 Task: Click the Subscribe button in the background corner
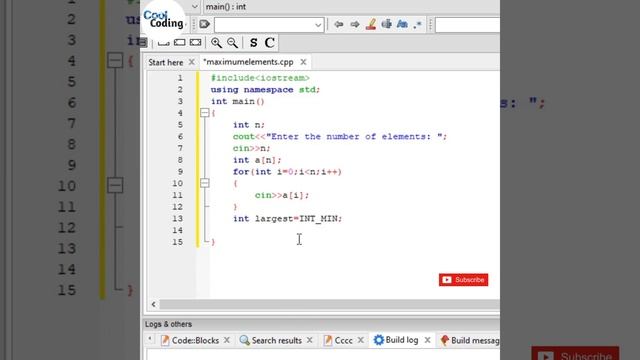click(x=575, y=353)
